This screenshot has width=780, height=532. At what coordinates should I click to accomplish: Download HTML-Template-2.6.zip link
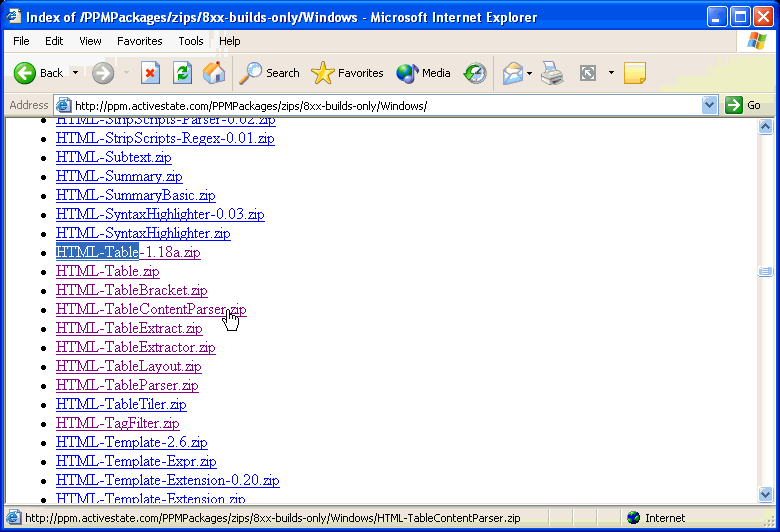[x=131, y=442]
